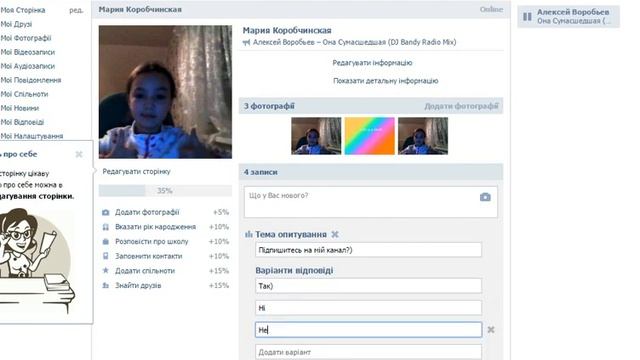The image size is (640, 360).
Task: Open Мої Спільноти menu item
Action: 24,94
